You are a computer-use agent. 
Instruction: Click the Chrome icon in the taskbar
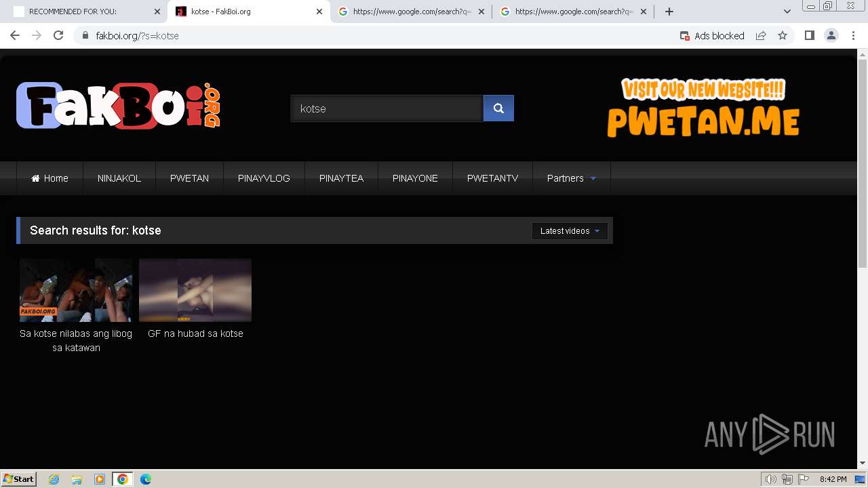click(123, 479)
